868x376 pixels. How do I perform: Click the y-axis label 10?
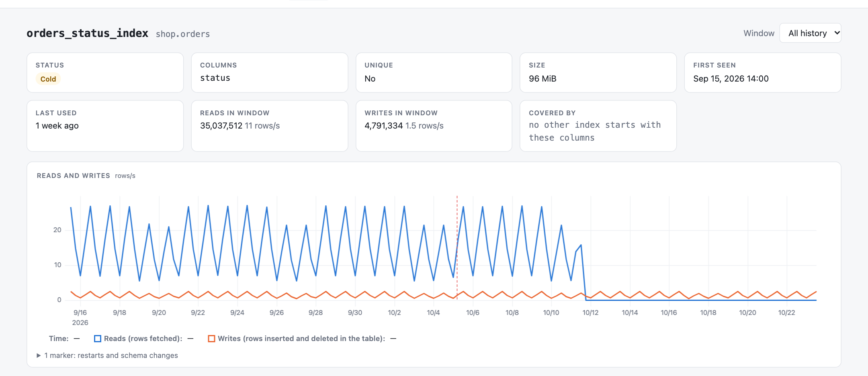57,265
